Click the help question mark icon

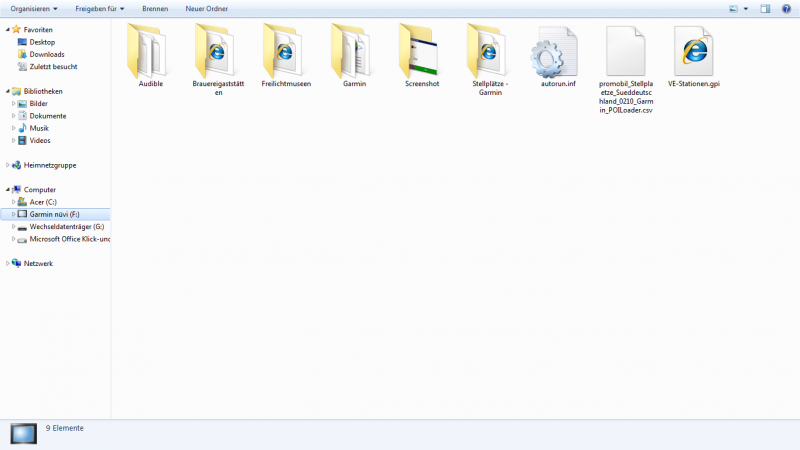click(786, 8)
